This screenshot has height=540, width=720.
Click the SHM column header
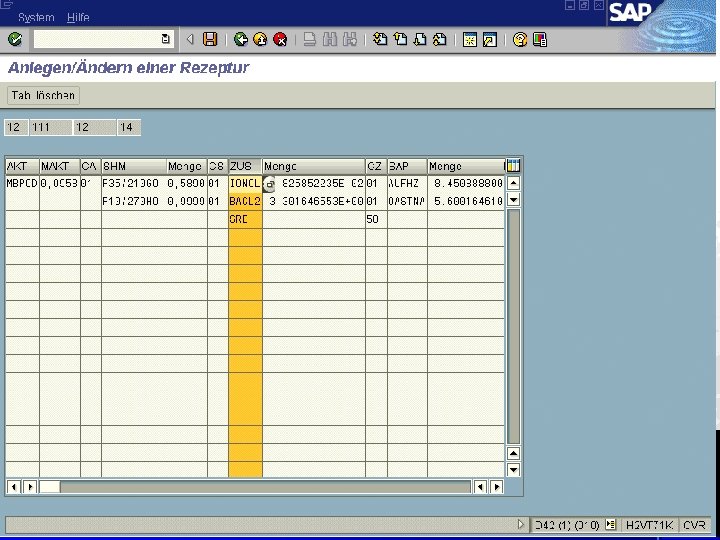[134, 166]
